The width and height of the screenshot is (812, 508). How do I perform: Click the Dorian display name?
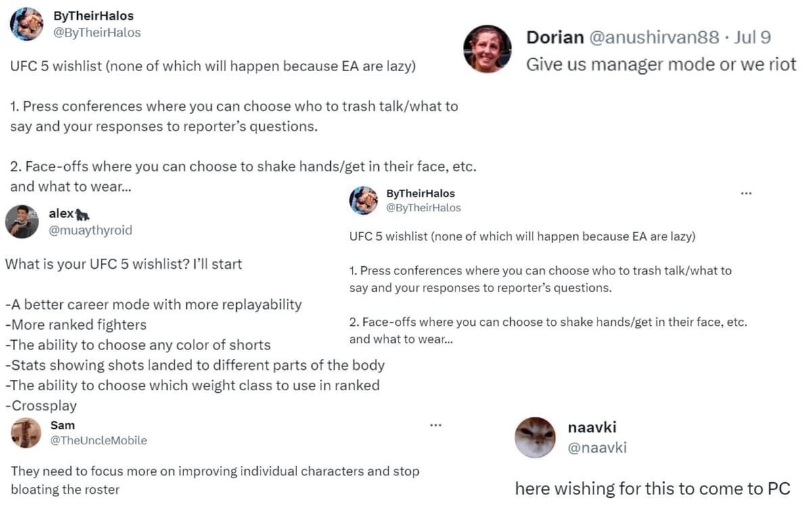[555, 37]
